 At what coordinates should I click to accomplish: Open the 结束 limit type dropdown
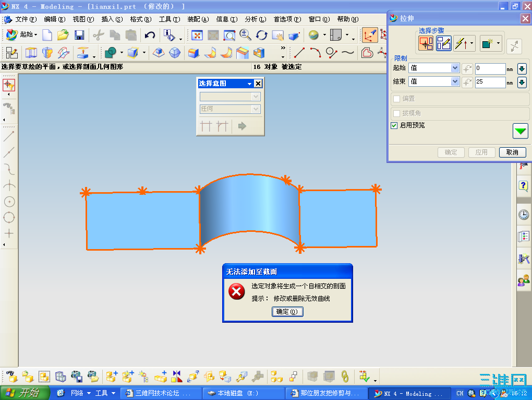pyautogui.click(x=455, y=81)
